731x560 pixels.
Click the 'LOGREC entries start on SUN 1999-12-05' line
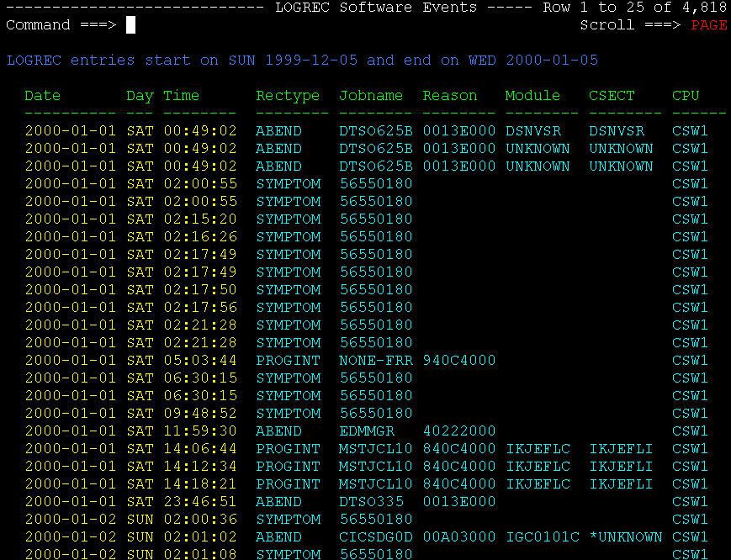point(302,60)
